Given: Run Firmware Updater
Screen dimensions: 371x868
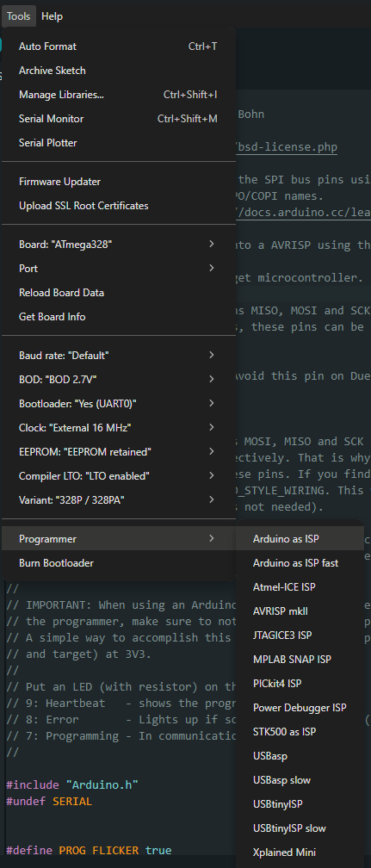Looking at the screenshot, I should tap(119, 182).
